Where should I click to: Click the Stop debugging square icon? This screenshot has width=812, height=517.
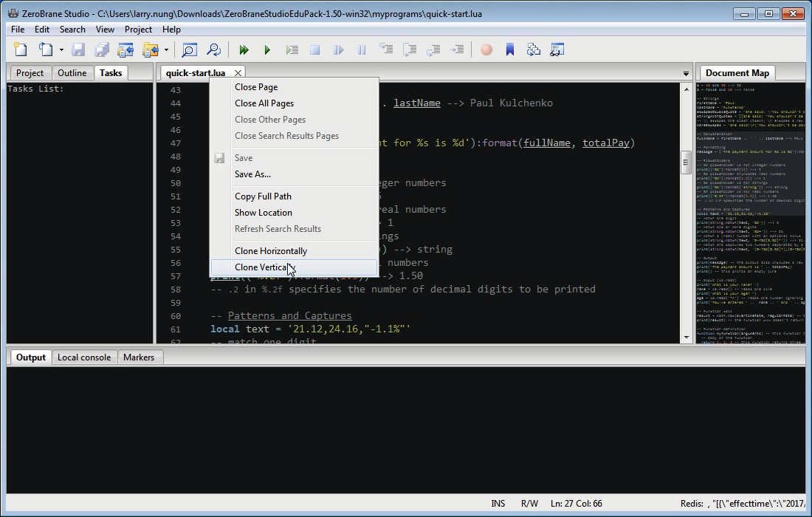tap(315, 49)
